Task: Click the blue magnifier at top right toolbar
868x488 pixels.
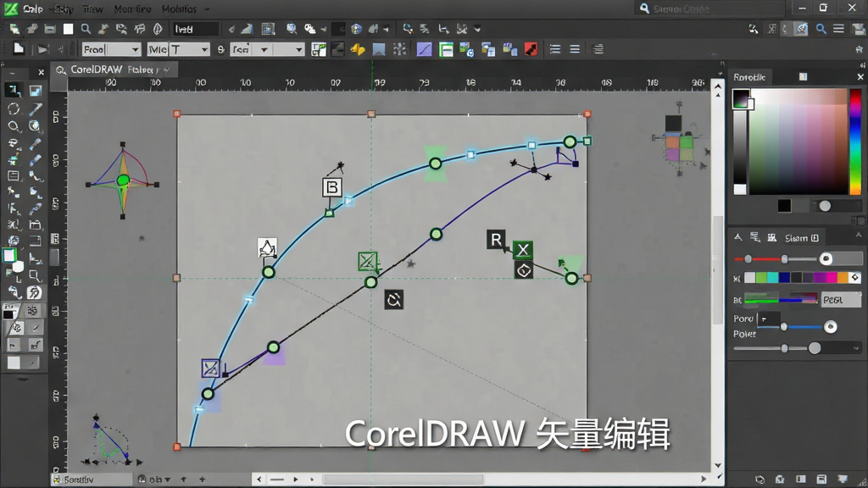Action: 821,29
